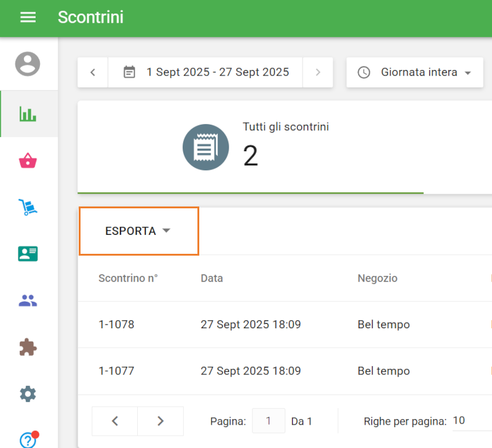Open the Settings gear section
The height and width of the screenshot is (448, 492).
click(x=28, y=394)
